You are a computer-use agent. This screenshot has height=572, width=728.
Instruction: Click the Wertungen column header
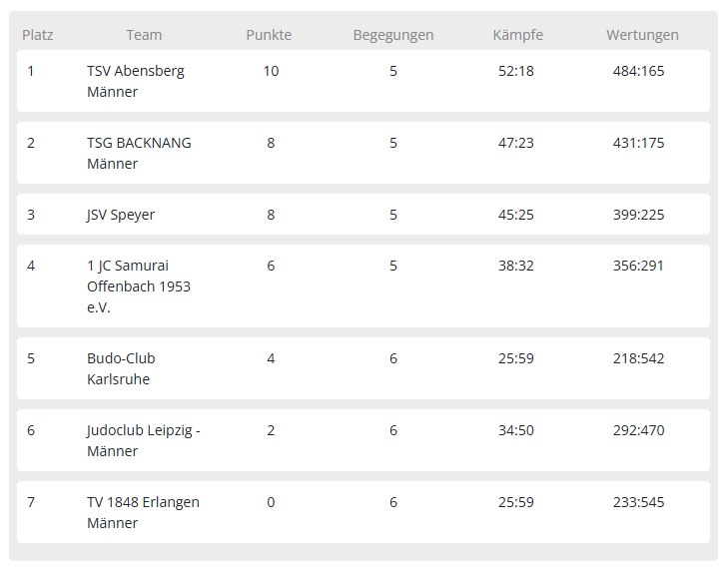[x=642, y=35]
